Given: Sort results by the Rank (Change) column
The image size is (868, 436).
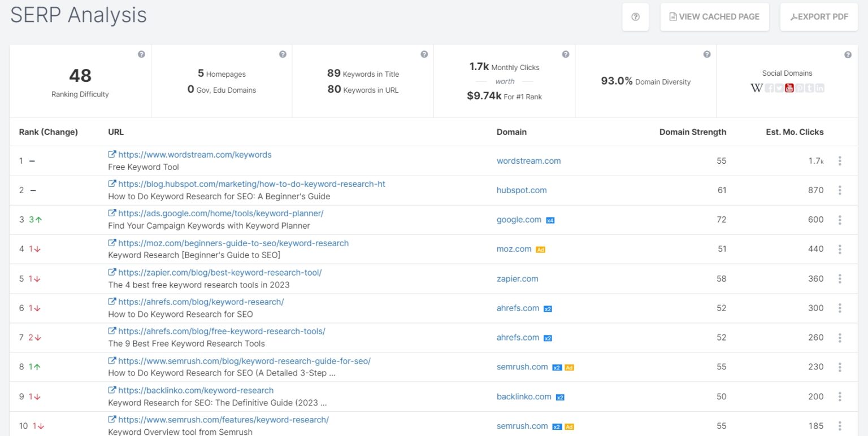Looking at the screenshot, I should (49, 132).
